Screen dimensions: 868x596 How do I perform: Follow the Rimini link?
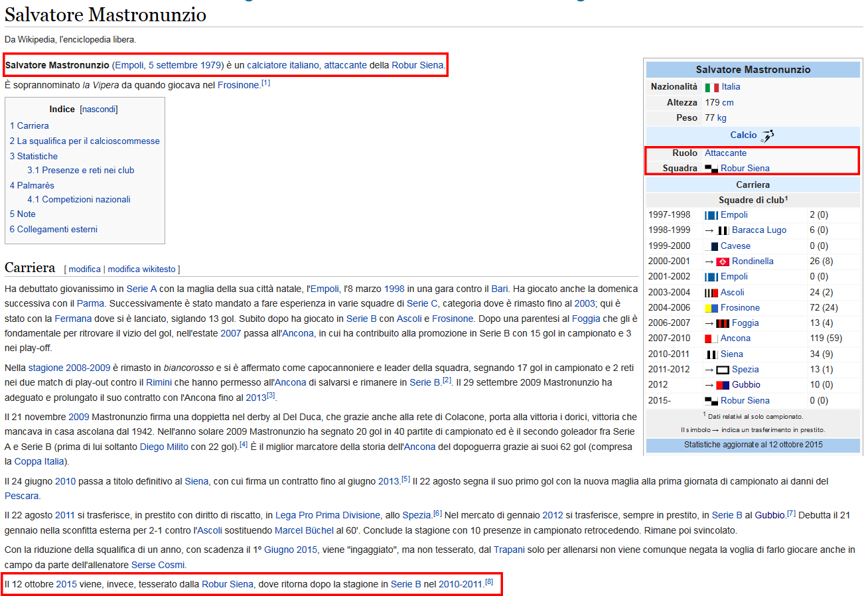[x=159, y=382]
